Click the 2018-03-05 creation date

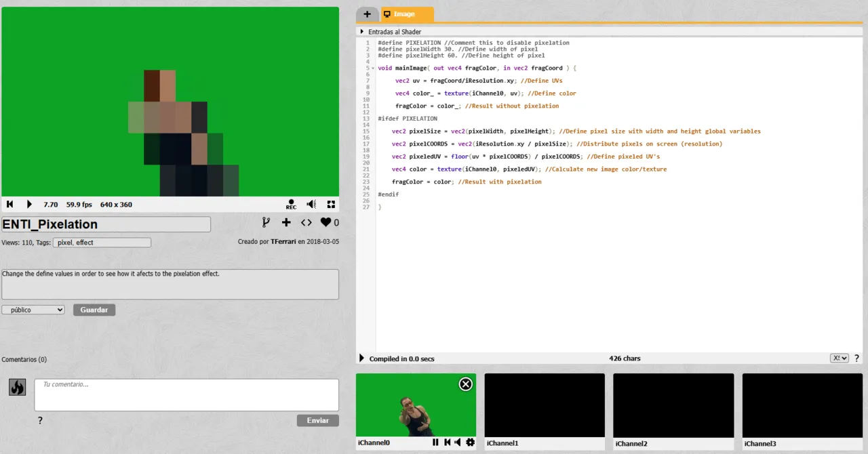[x=323, y=242]
